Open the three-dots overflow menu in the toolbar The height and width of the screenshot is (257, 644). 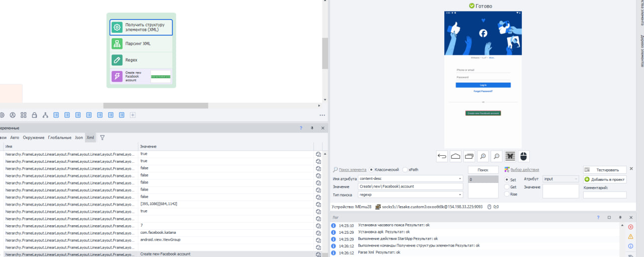322,115
